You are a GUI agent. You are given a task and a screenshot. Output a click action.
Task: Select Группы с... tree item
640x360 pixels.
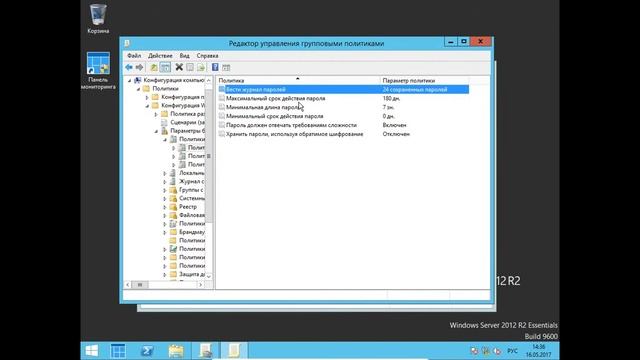point(191,190)
